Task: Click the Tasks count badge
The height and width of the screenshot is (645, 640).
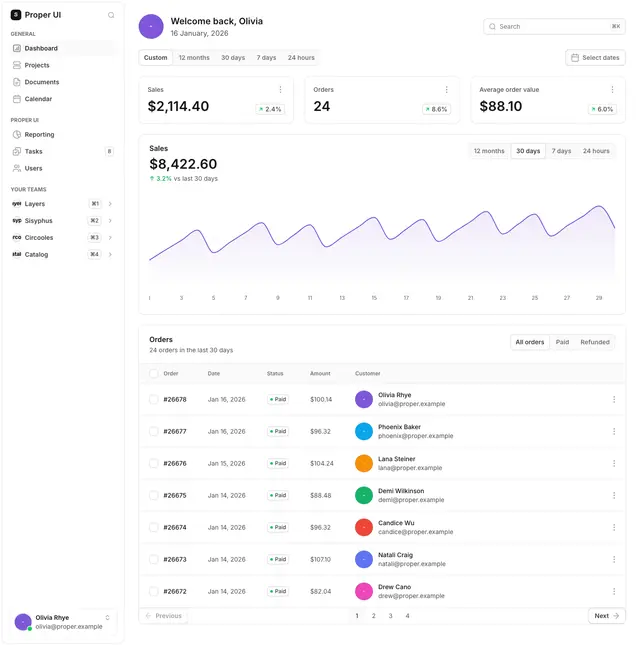Action: coord(109,151)
